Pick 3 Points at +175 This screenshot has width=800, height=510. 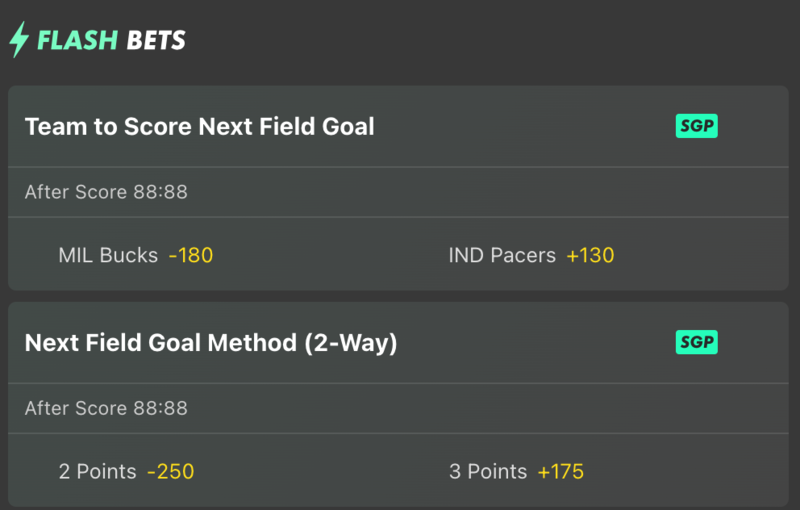coord(516,471)
